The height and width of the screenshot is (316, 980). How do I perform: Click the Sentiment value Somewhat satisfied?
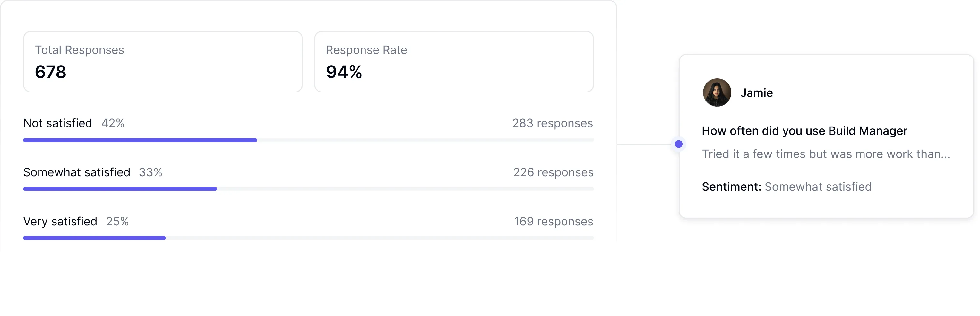click(x=818, y=187)
